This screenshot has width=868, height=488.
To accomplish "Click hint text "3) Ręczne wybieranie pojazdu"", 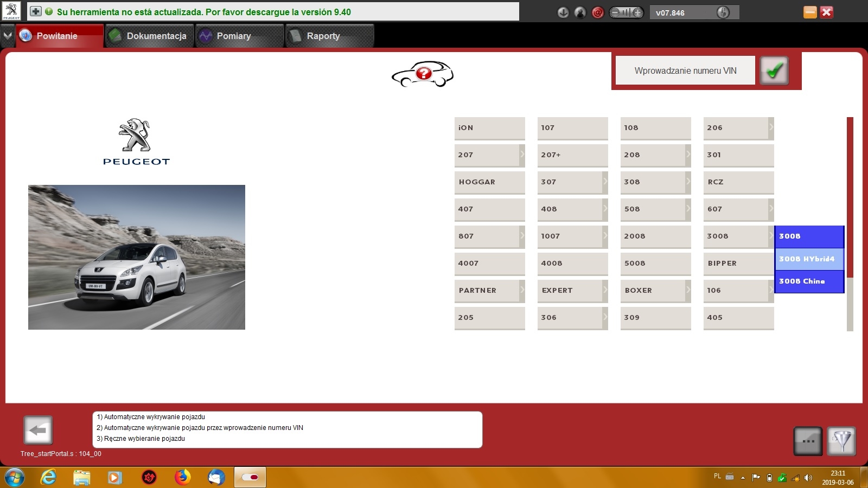I will pyautogui.click(x=141, y=439).
